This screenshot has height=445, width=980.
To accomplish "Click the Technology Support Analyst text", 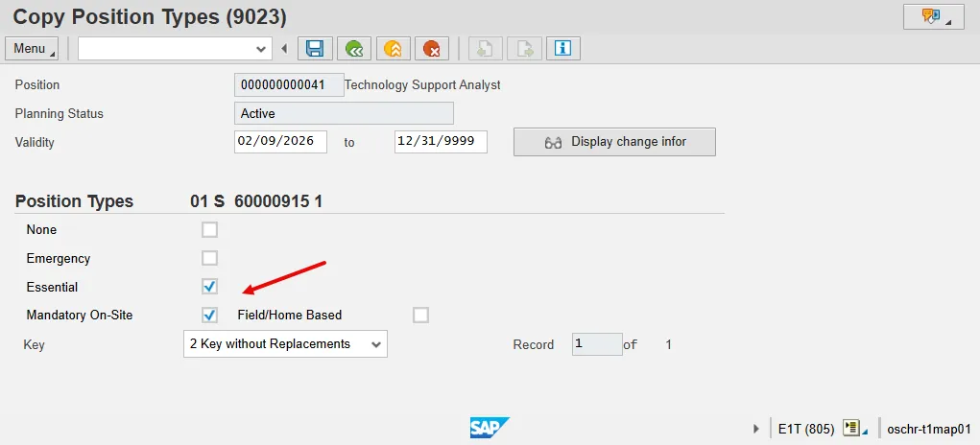I will coord(422,85).
